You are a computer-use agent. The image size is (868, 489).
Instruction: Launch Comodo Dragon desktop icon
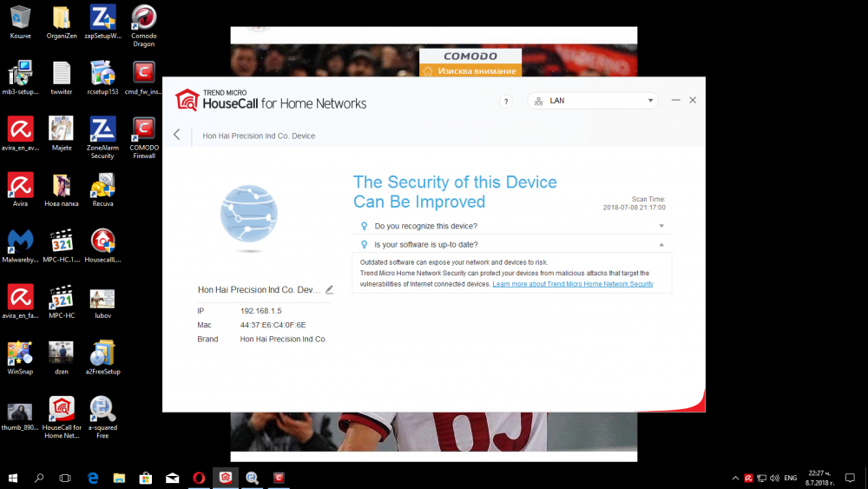(x=144, y=25)
